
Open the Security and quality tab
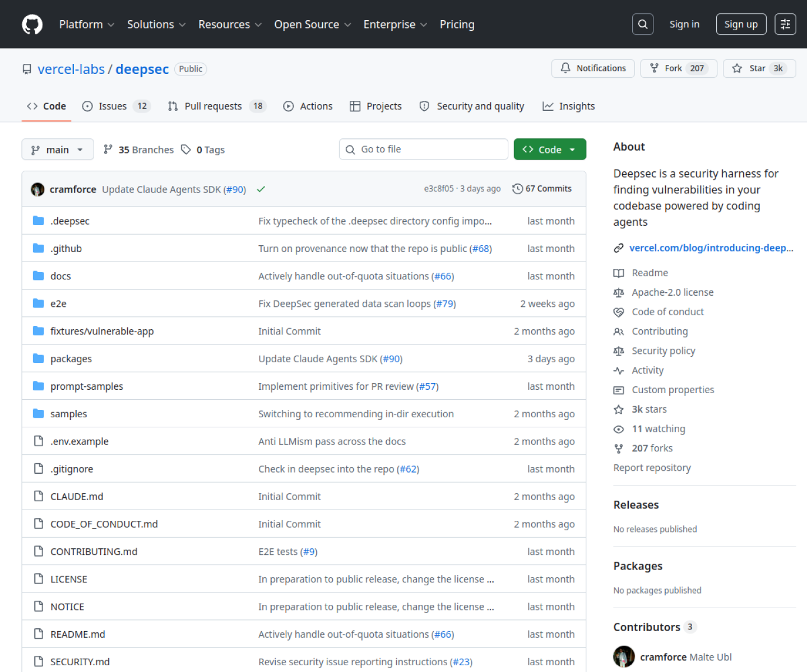[x=472, y=106]
